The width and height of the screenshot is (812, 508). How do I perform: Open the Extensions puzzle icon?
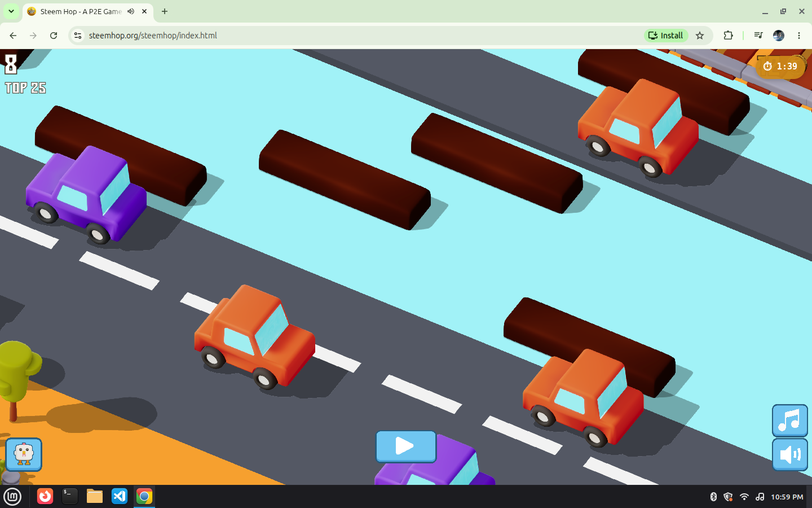point(728,36)
